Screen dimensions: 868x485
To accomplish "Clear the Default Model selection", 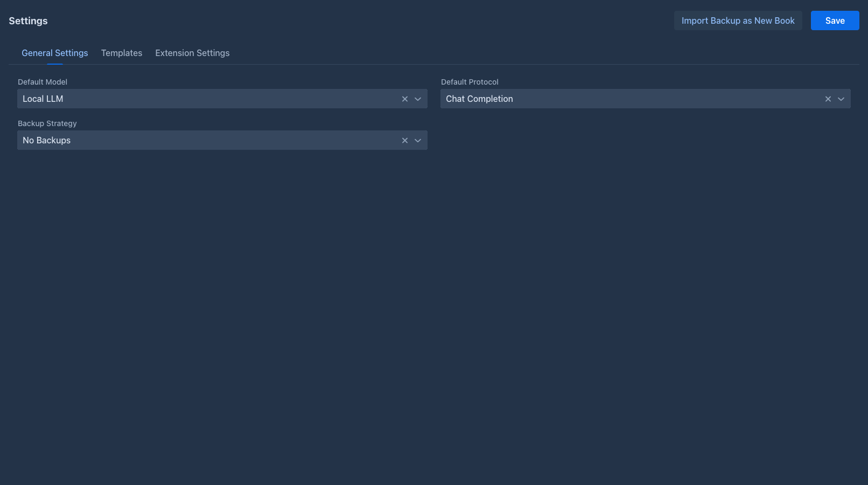I will pos(405,99).
